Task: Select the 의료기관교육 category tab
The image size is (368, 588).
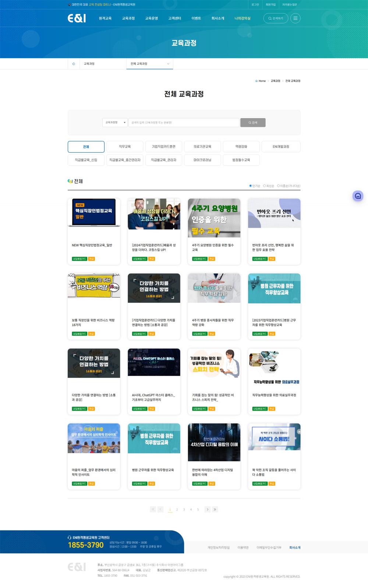Action: [x=202, y=146]
